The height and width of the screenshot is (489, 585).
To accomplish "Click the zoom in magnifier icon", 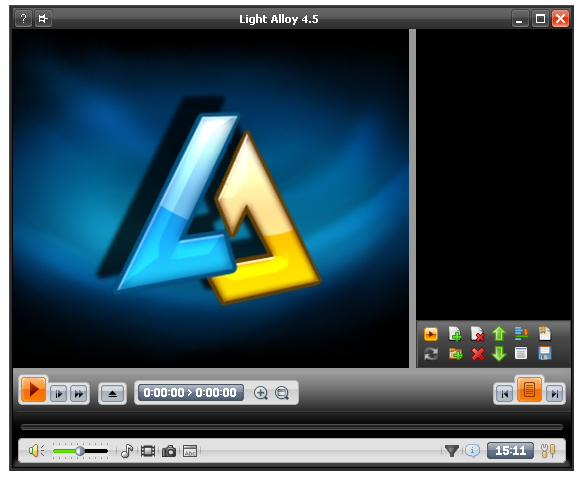I will tap(260, 393).
